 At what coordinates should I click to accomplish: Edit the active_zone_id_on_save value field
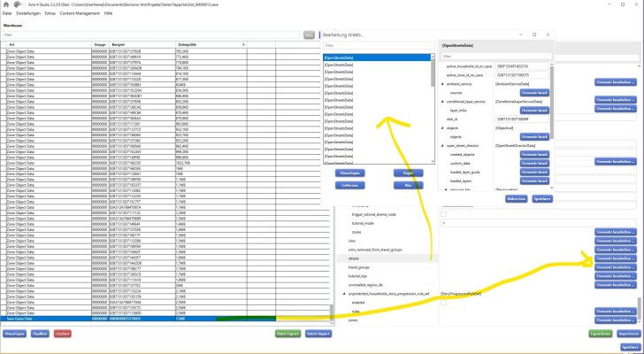tap(522, 75)
